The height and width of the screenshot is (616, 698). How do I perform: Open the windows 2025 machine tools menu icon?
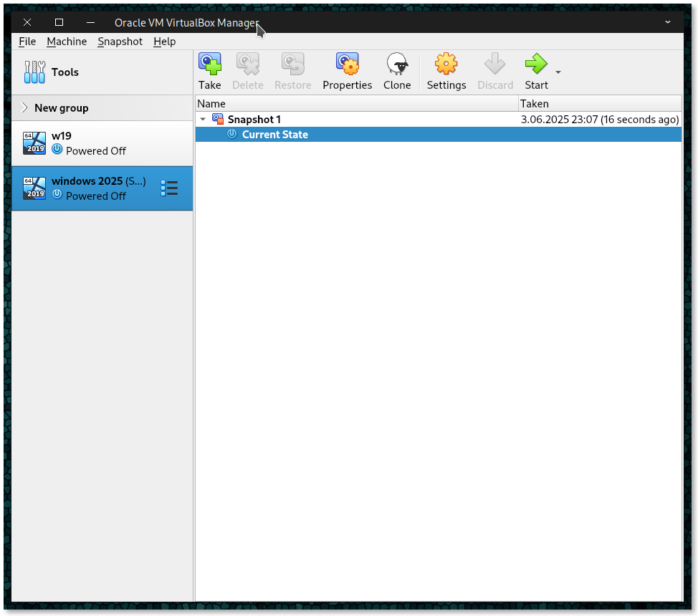click(169, 188)
